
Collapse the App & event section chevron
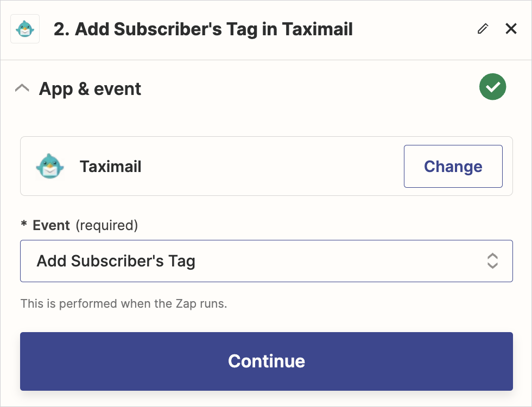(22, 88)
